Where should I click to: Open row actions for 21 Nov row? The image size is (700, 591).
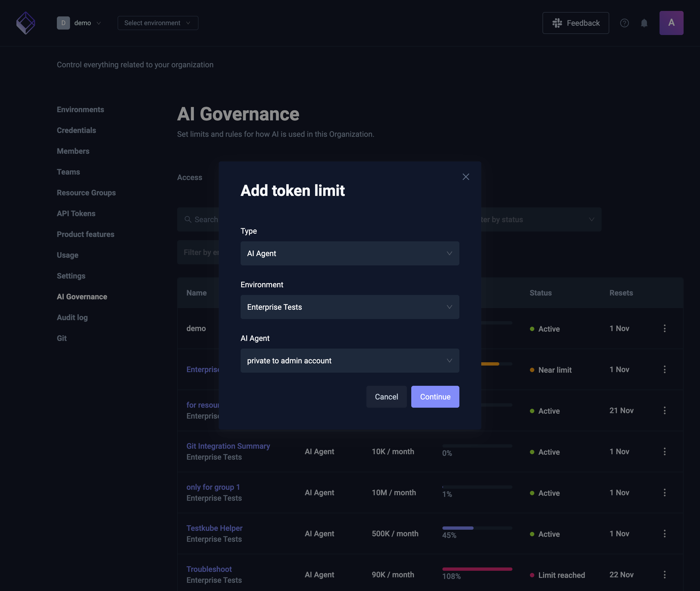tap(664, 410)
